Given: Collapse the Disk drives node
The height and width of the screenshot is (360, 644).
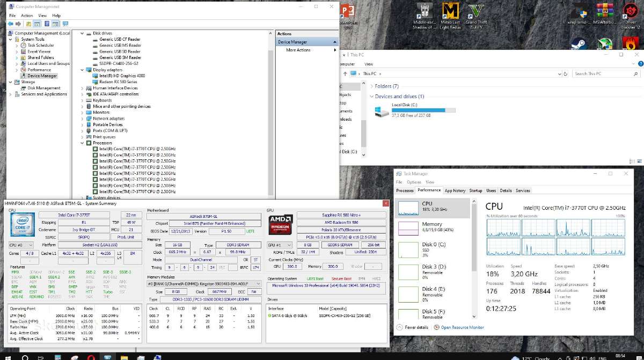Looking at the screenshot, I should pyautogui.click(x=82, y=33).
